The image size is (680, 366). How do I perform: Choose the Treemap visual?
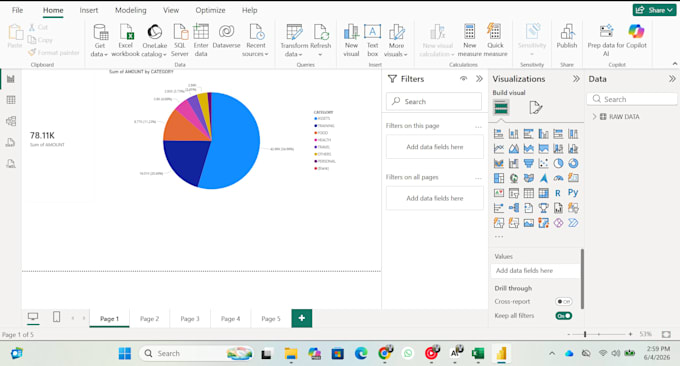coord(499,178)
